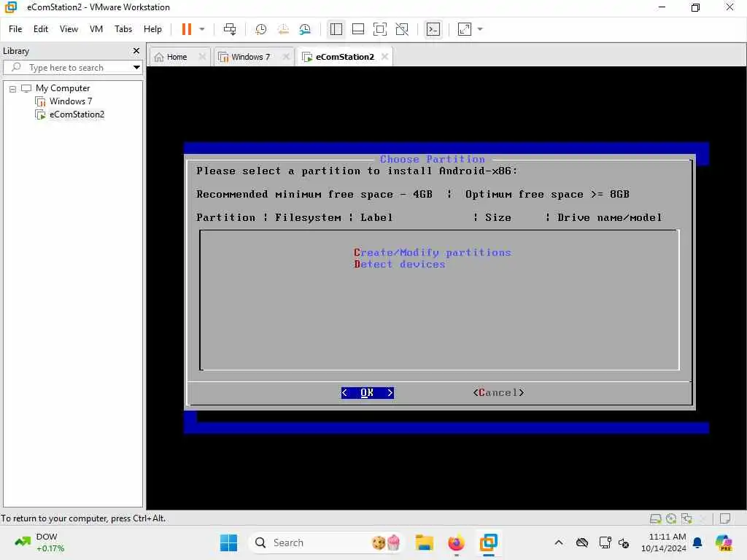Click the library search field
The width and height of the screenshot is (747, 560).
click(71, 67)
